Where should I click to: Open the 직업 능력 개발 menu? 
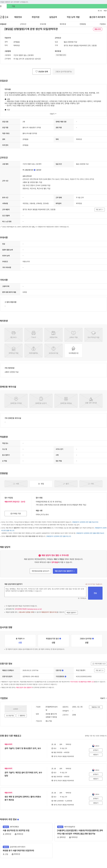pyautogui.click(x=73, y=17)
